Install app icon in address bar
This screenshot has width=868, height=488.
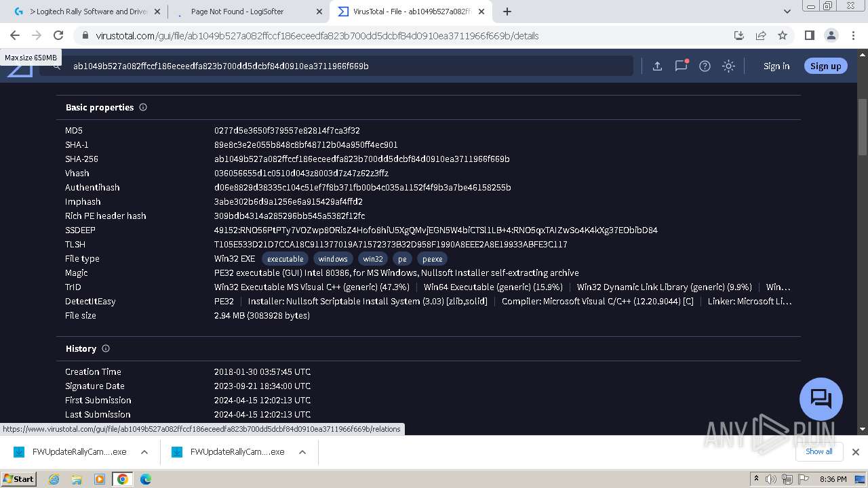coord(739,35)
